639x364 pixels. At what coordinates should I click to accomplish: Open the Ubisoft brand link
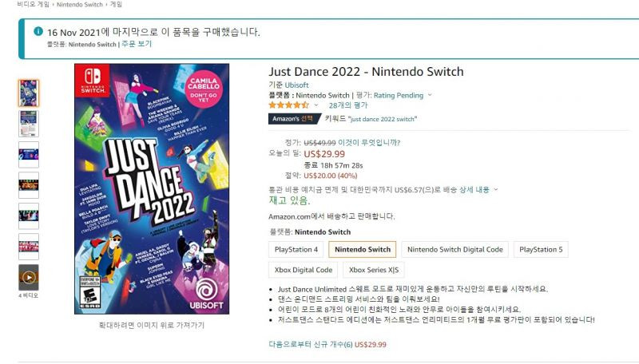point(296,85)
